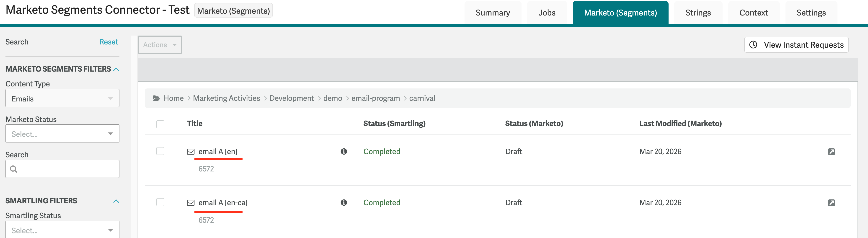Click the Marketo (Segments) badge beside title
The image size is (868, 238).
(x=233, y=10)
